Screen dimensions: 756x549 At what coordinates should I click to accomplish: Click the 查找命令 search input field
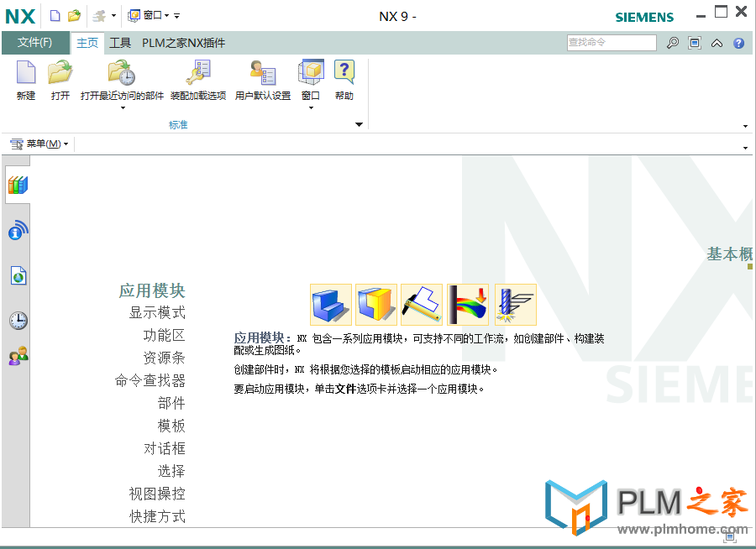pyautogui.click(x=612, y=43)
